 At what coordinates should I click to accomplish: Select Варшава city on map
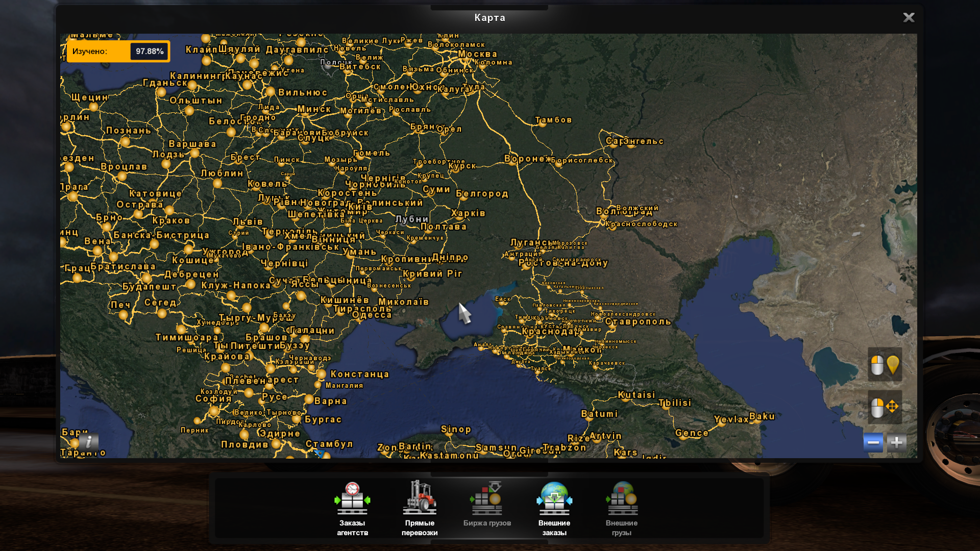[x=192, y=144]
